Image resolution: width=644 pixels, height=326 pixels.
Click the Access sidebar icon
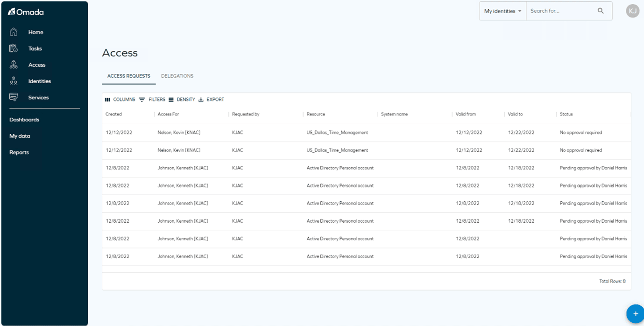[14, 64]
